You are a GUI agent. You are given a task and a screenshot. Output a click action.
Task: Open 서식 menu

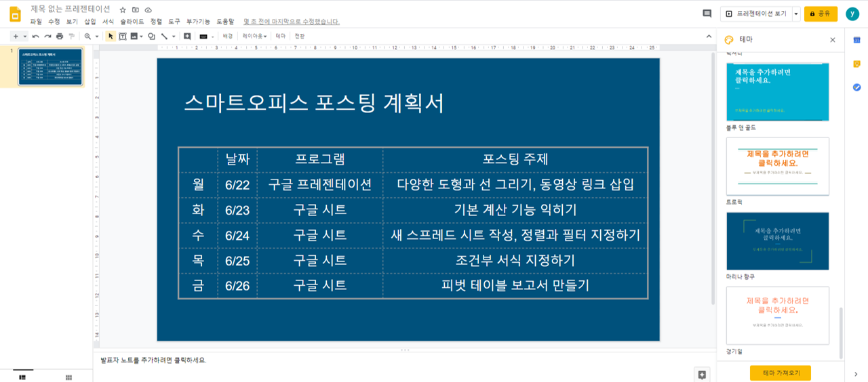[x=108, y=22]
